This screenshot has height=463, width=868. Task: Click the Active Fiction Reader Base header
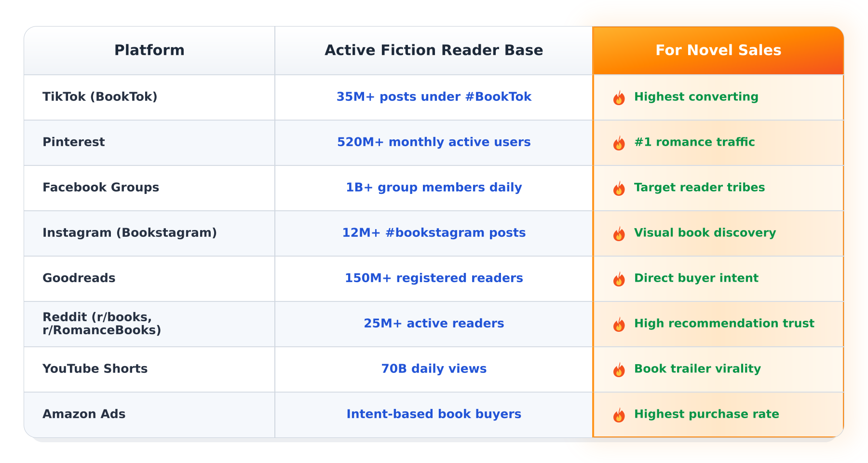point(434,50)
